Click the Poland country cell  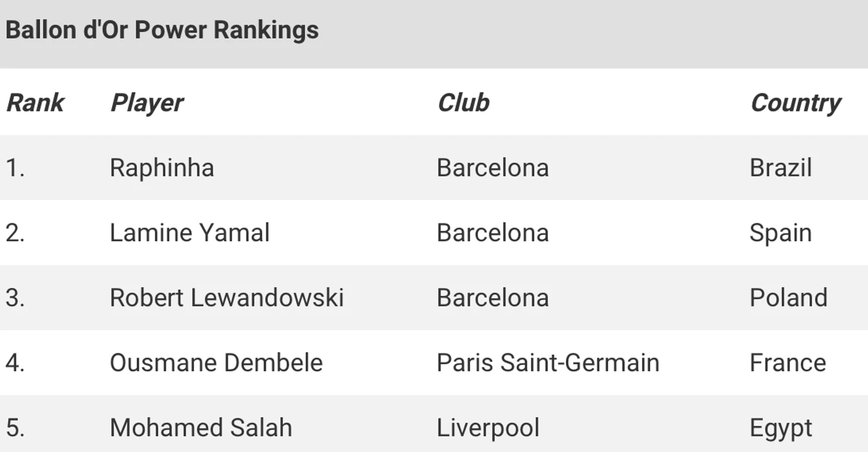788,298
